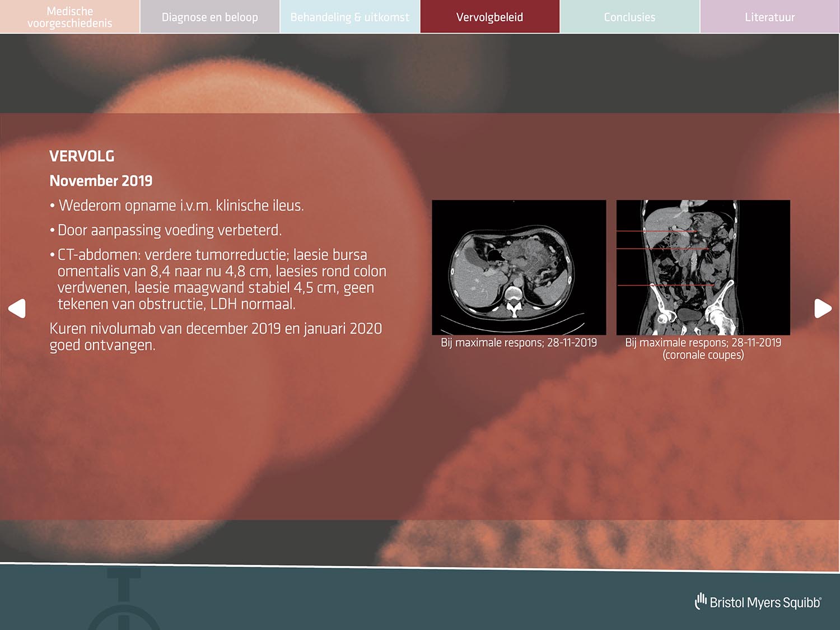Image resolution: width=840 pixels, height=630 pixels.
Task: Click the 'Door aanpassing voeding verbeterd' bullet
Action: pyautogui.click(x=166, y=230)
